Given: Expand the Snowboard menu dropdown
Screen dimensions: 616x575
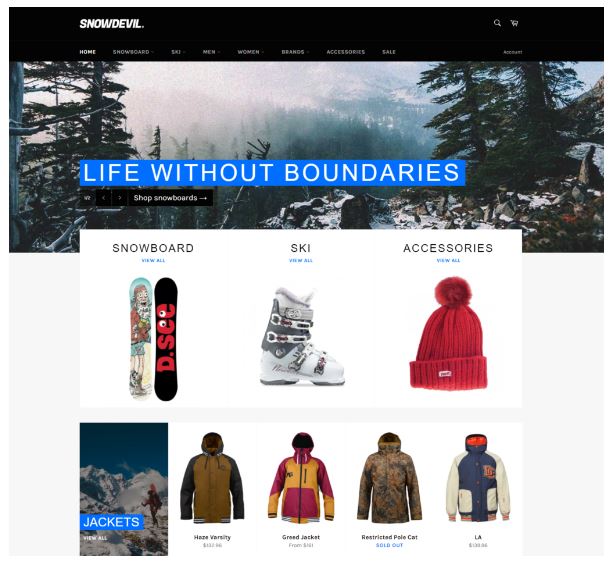Looking at the screenshot, I should [133, 52].
